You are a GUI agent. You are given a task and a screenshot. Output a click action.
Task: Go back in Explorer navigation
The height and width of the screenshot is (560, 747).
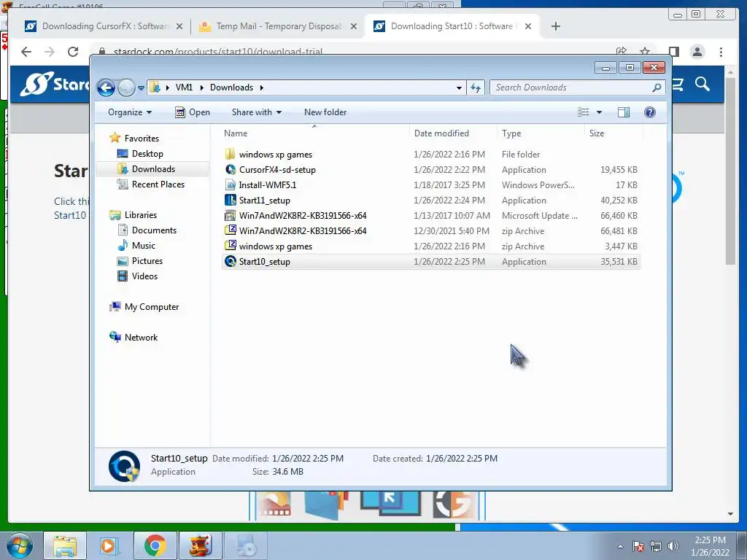pyautogui.click(x=106, y=87)
